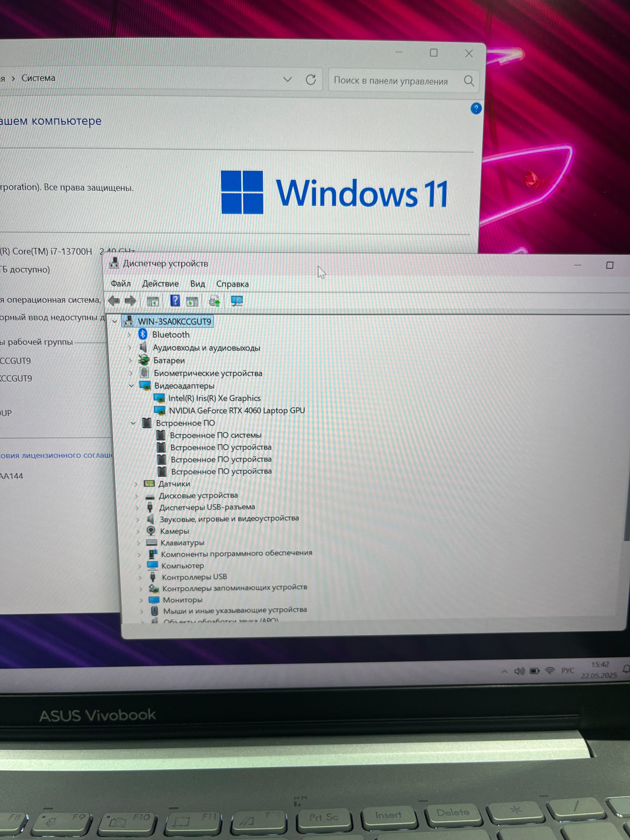Viewport: 630px width, 840px height.
Task: Click the Forward arrow in Device Manager toolbar
Action: (x=130, y=301)
